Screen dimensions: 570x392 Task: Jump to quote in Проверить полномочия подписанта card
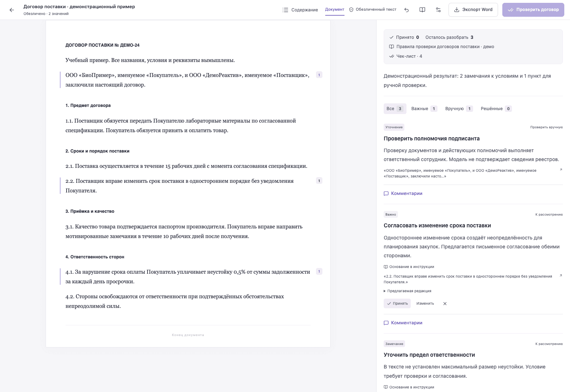click(x=561, y=170)
